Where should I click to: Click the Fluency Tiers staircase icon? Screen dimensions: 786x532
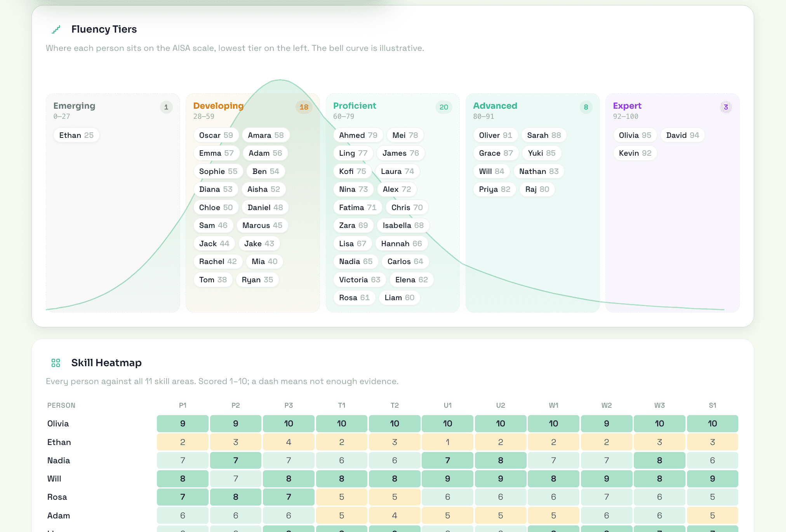click(x=56, y=29)
